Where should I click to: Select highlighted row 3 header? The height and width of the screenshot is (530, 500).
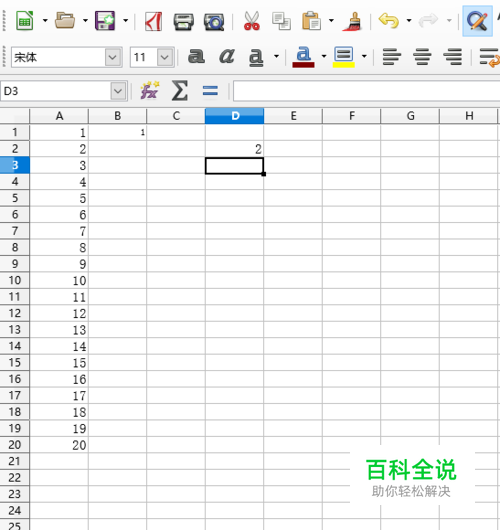pyautogui.click(x=15, y=165)
